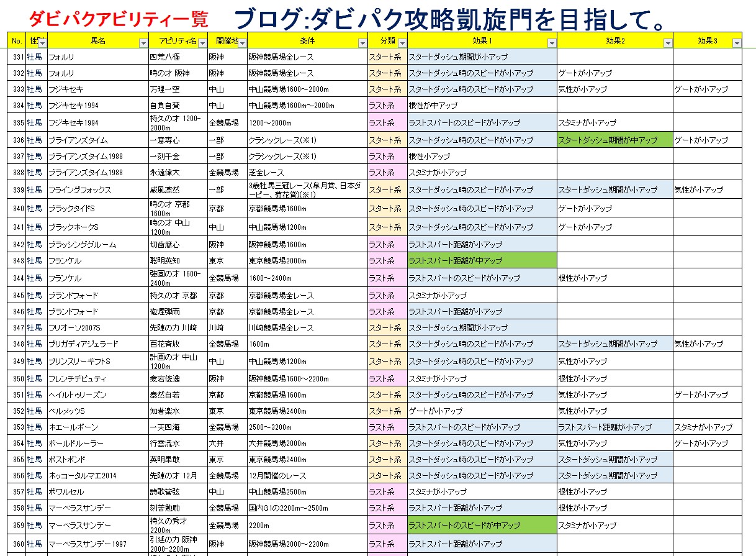Select the ability cell 永遠偉大
This screenshot has height=556, width=756.
pos(178,172)
